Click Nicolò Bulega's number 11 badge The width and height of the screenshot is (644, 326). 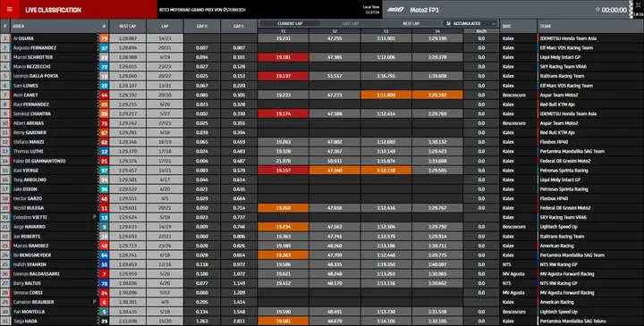(104, 208)
